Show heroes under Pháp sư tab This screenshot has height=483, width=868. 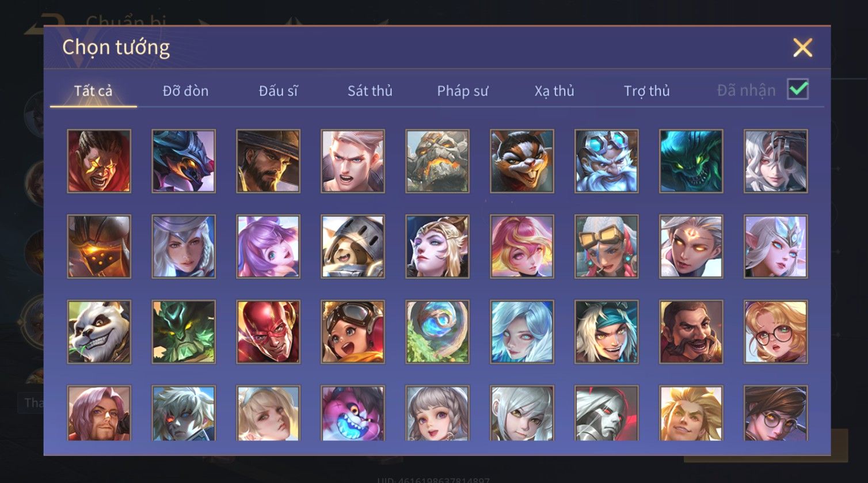pyautogui.click(x=462, y=90)
